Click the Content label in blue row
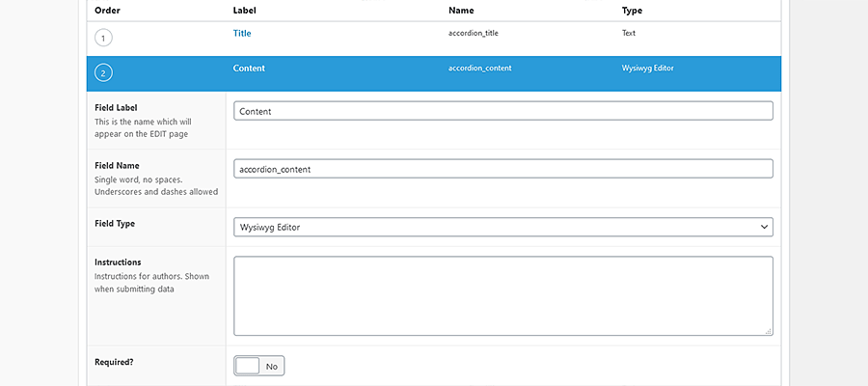 coord(249,69)
